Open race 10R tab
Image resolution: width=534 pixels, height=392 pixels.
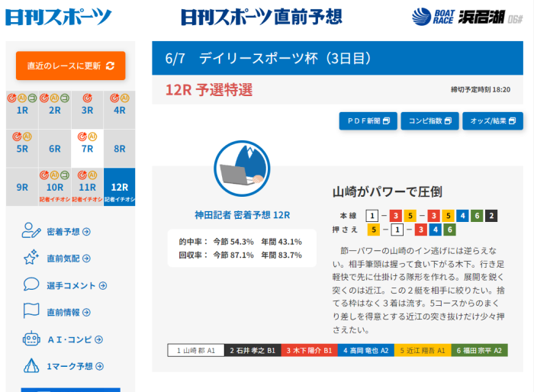55,187
